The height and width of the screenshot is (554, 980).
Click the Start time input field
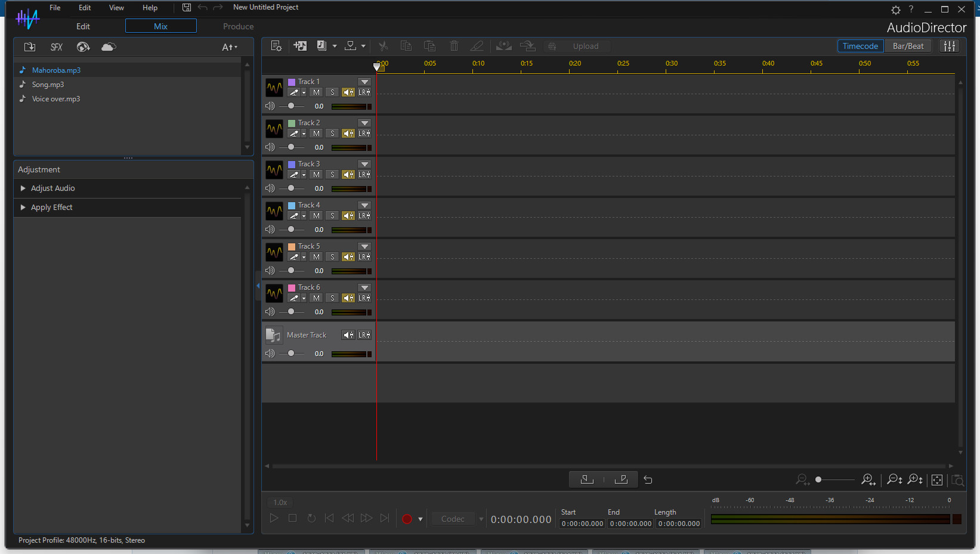point(583,524)
